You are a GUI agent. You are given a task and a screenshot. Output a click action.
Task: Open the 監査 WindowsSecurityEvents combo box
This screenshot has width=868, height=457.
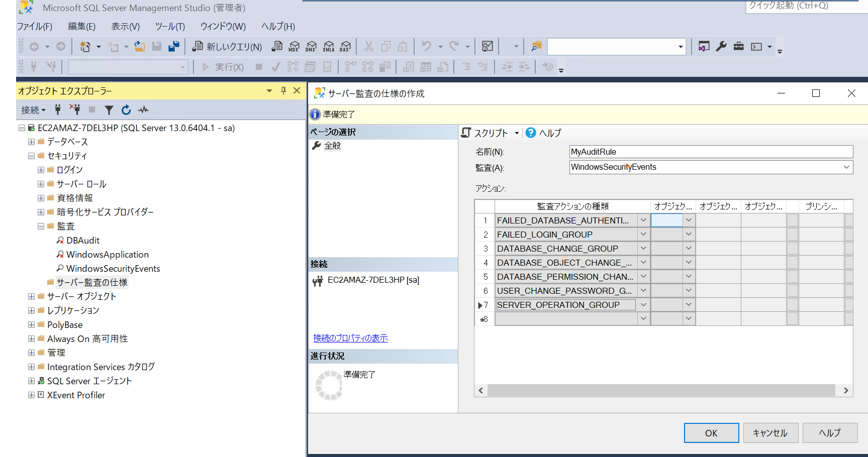pyautogui.click(x=846, y=167)
